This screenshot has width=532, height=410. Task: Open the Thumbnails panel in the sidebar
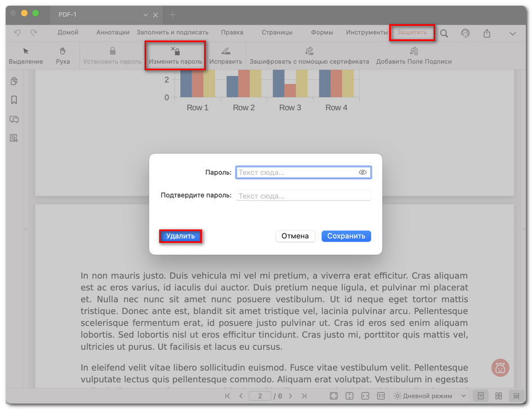[x=14, y=81]
